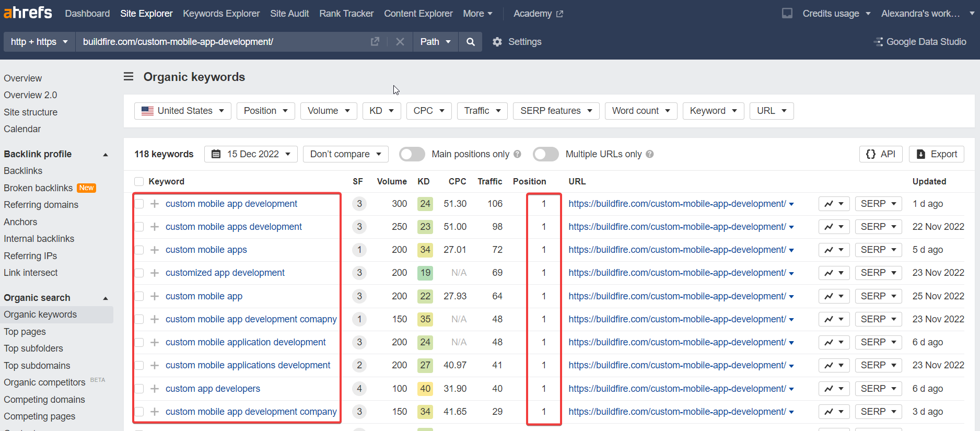Open the KD filter dropdown
Image resolution: width=980 pixels, height=431 pixels.
[382, 111]
